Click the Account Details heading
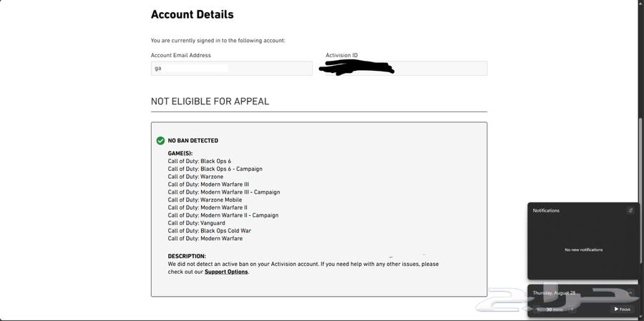The width and height of the screenshot is (644, 321). [x=192, y=14]
